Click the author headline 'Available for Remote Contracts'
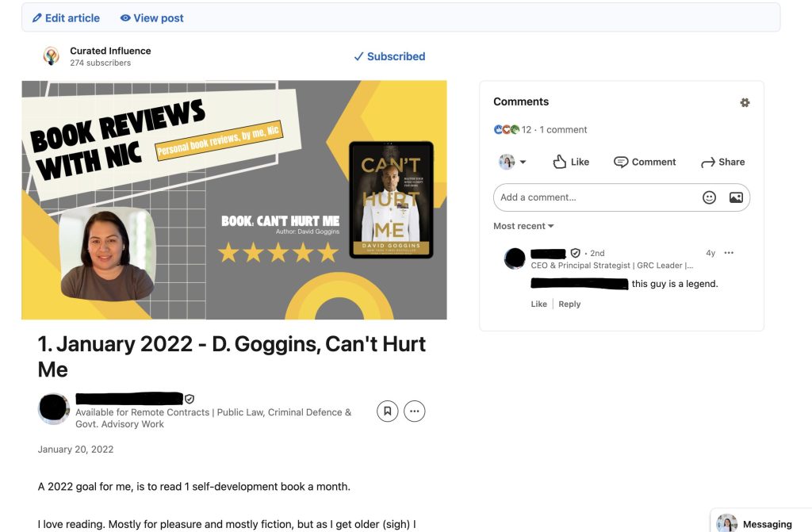 (213, 418)
